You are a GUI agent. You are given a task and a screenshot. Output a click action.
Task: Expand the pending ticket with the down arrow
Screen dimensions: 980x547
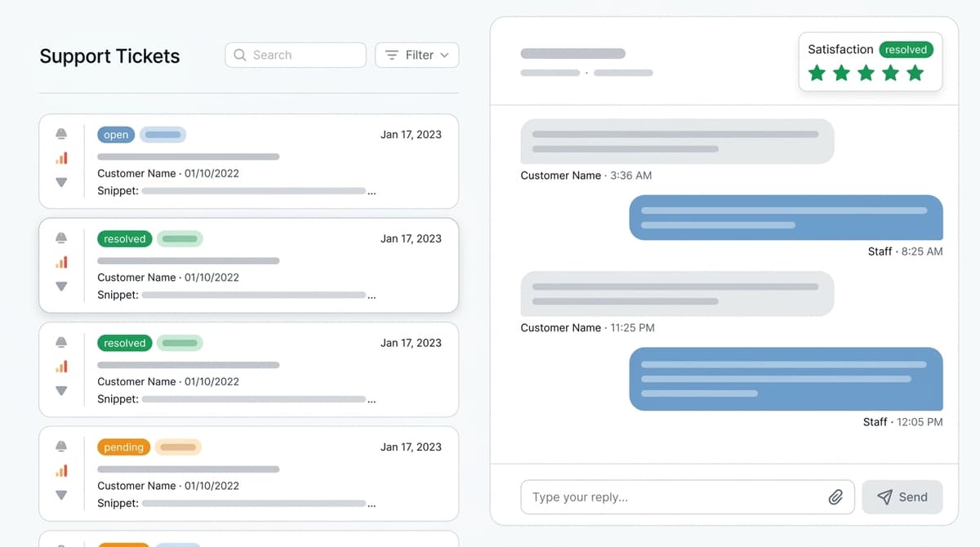click(61, 495)
